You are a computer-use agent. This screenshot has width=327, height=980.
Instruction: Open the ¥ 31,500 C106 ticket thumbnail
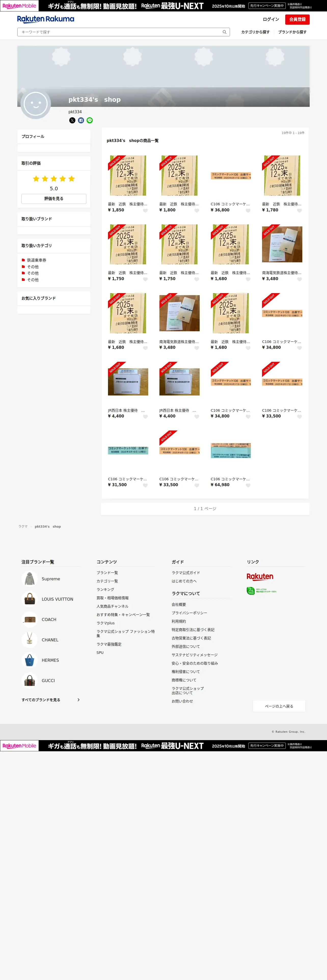tap(128, 450)
